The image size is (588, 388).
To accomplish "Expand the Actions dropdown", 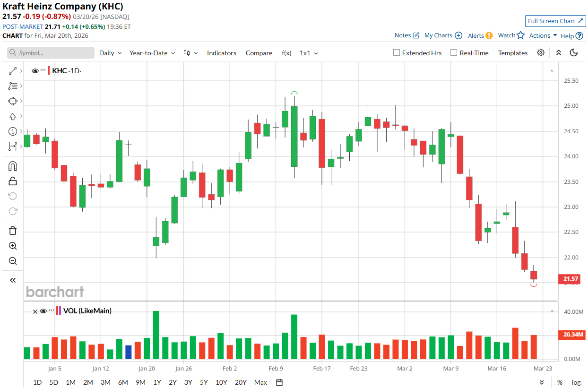I will [543, 35].
